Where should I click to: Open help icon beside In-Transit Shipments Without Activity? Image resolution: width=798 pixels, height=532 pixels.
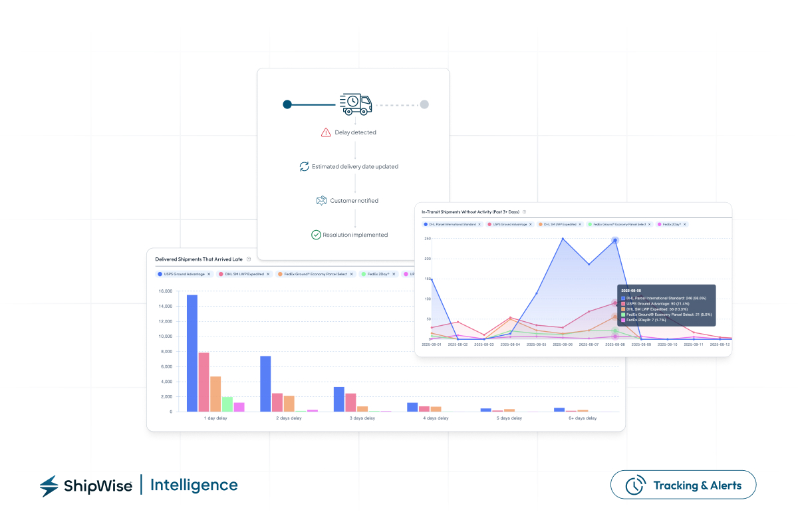524,211
